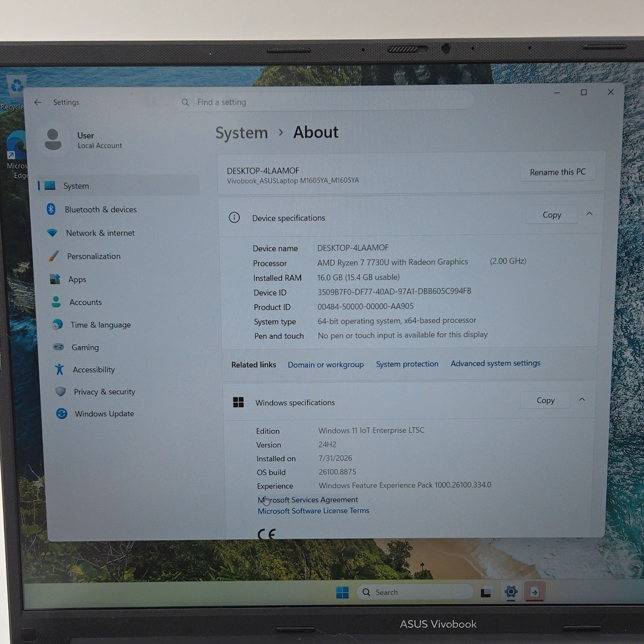Click the search magnifier icon in Settings

pos(185,102)
